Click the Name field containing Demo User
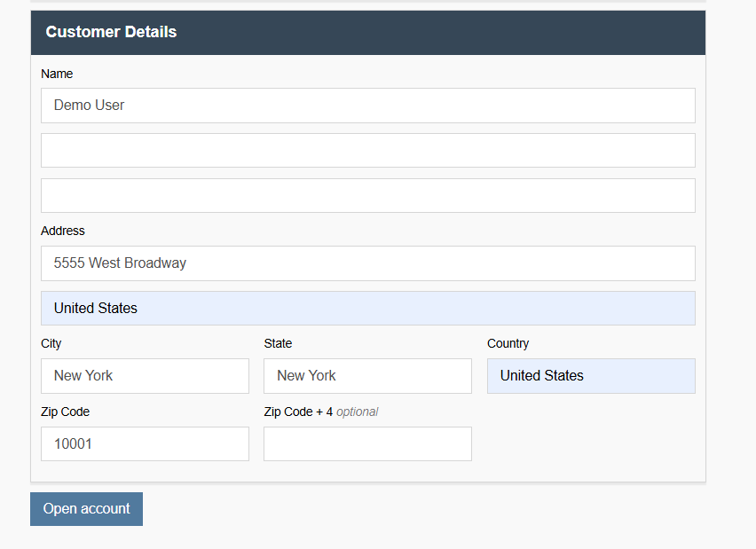756x549 pixels. pyautogui.click(x=368, y=105)
